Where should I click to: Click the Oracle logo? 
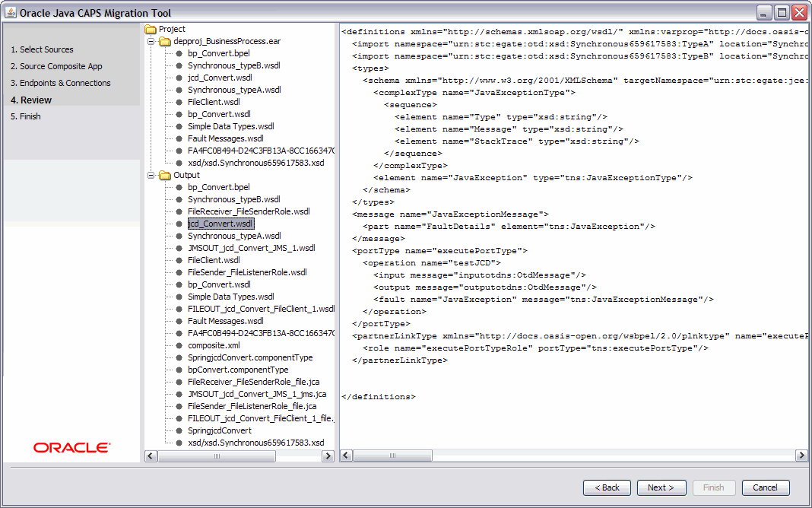coord(72,447)
